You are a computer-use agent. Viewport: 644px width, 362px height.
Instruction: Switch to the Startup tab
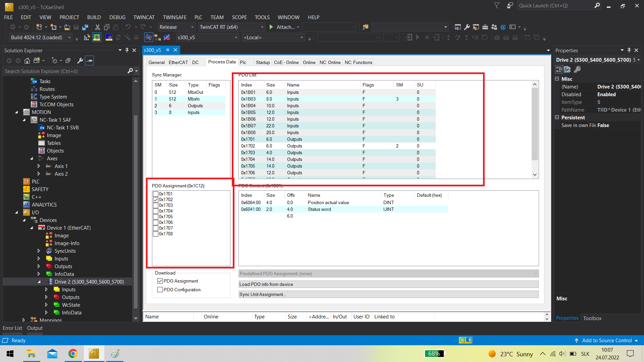pyautogui.click(x=263, y=63)
